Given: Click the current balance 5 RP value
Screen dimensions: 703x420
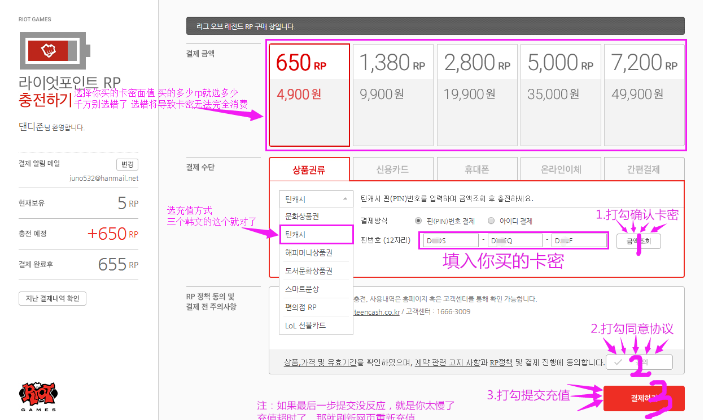Looking at the screenshot, I should click(128, 203).
